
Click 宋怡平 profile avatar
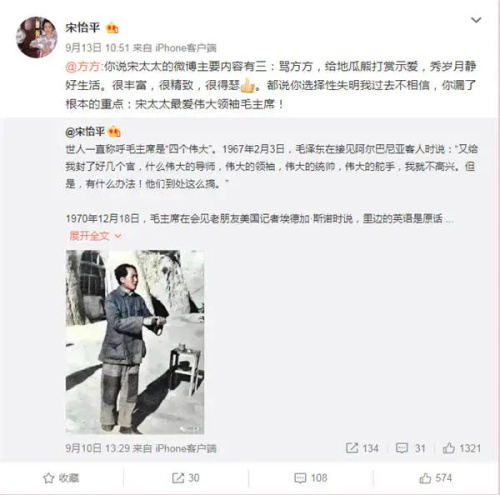click(x=37, y=37)
